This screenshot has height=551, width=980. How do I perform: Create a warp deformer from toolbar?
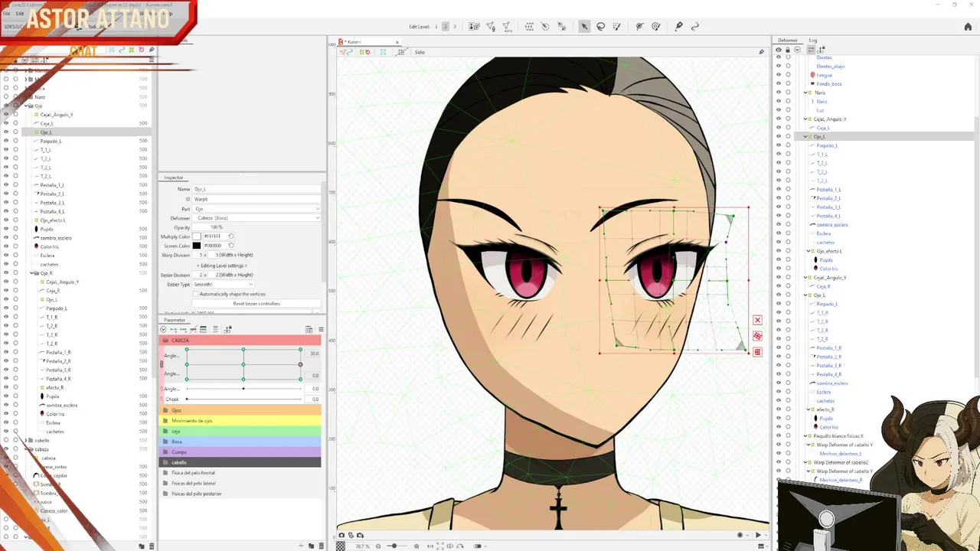click(x=529, y=27)
